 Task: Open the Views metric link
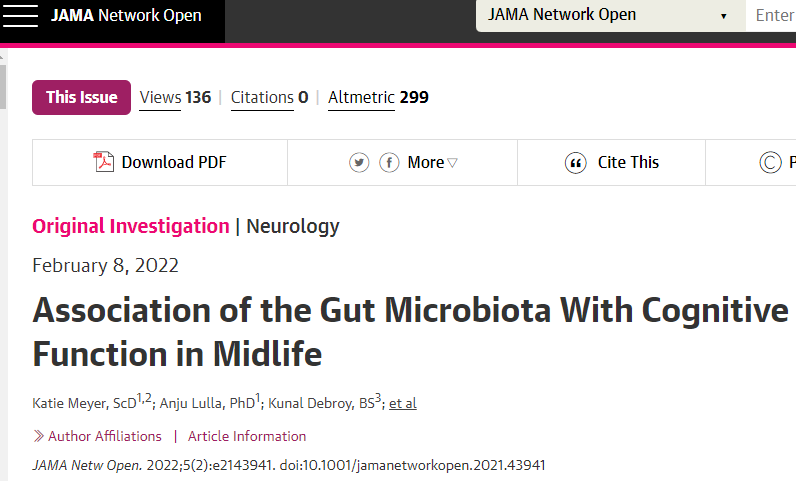(175, 98)
